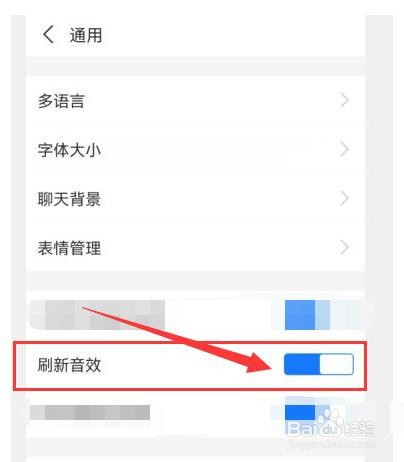The height and width of the screenshot is (462, 404).
Task: Click the Baidu 经验 watermark logo
Action: 330,427
